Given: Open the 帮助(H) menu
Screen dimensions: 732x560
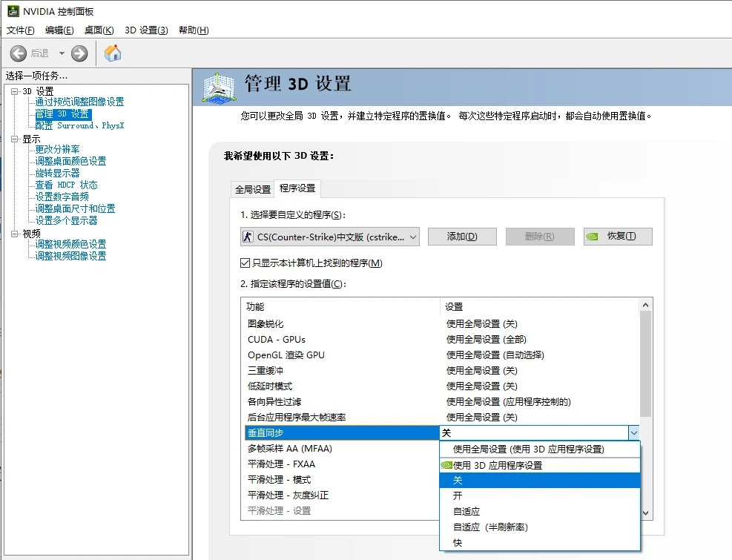Looking at the screenshot, I should coord(194,30).
